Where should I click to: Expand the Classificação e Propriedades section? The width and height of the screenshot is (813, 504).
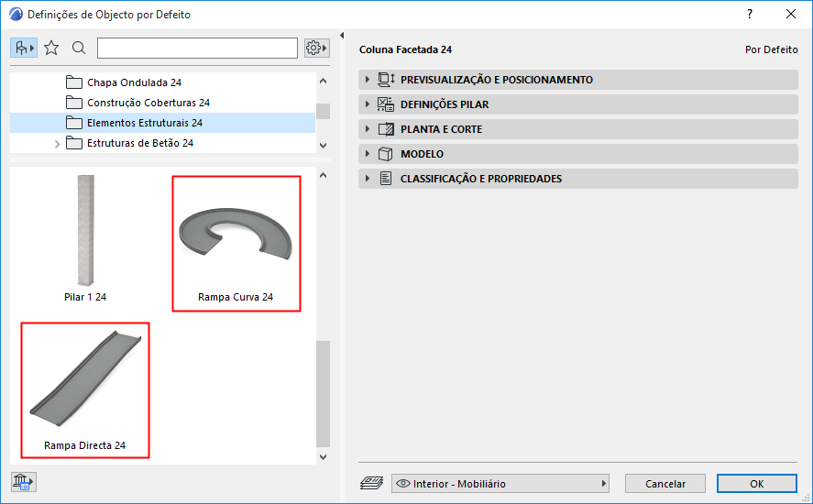368,179
